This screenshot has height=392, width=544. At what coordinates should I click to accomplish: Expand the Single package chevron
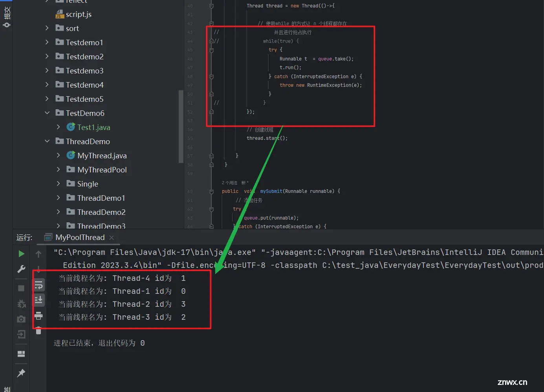click(x=59, y=183)
